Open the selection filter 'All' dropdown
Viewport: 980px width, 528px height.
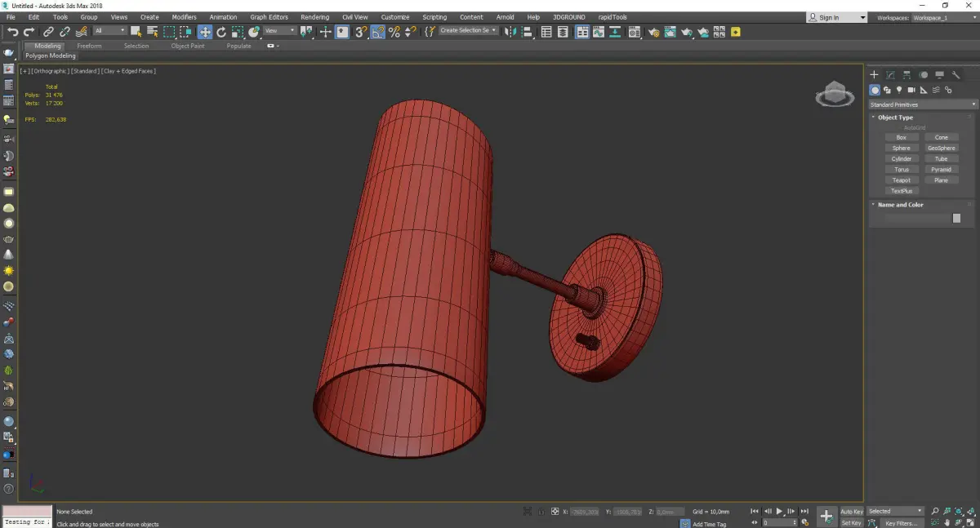click(x=109, y=31)
